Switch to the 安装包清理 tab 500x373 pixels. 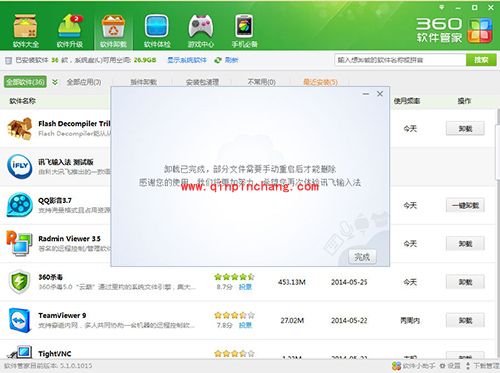pyautogui.click(x=202, y=82)
